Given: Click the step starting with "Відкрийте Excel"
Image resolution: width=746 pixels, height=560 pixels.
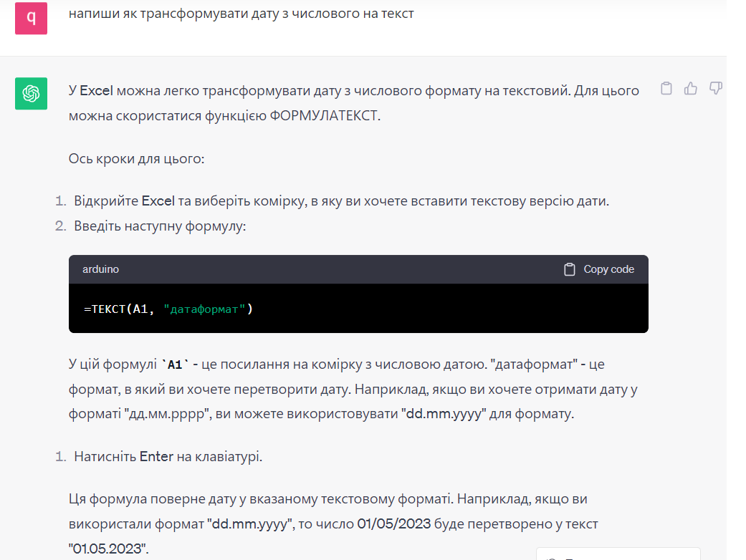Looking at the screenshot, I should pyautogui.click(x=341, y=201).
